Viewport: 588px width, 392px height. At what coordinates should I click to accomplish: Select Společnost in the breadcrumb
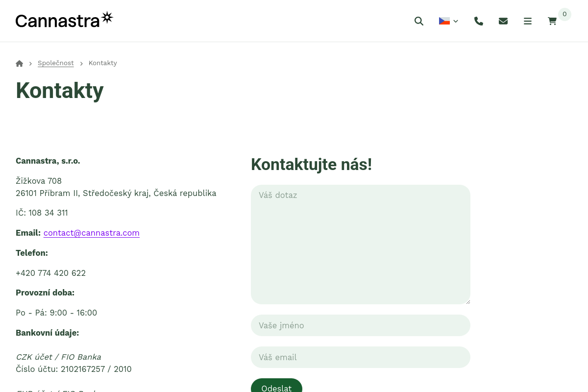tap(55, 63)
